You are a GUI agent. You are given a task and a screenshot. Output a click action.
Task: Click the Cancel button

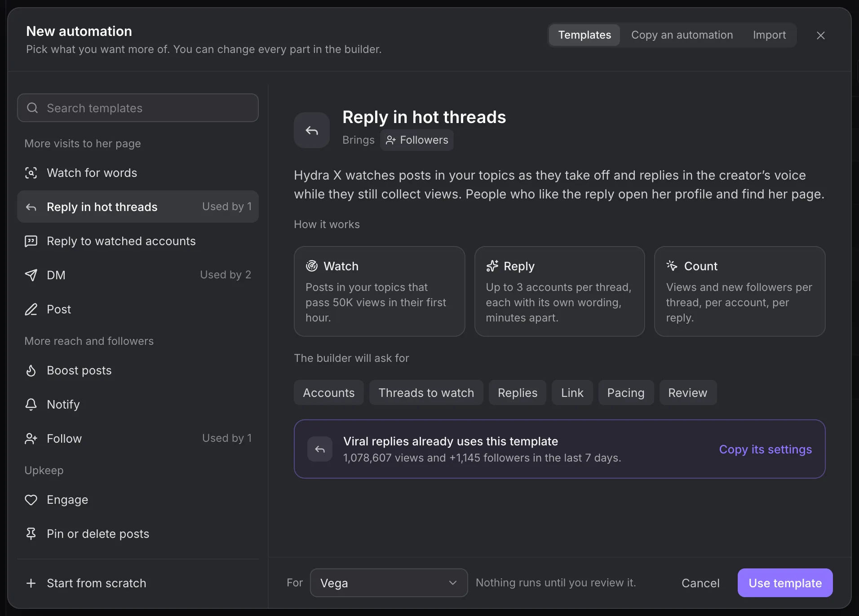700,583
